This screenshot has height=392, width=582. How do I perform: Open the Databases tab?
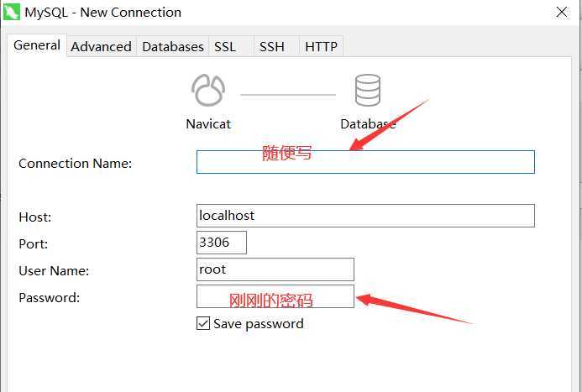pos(173,47)
